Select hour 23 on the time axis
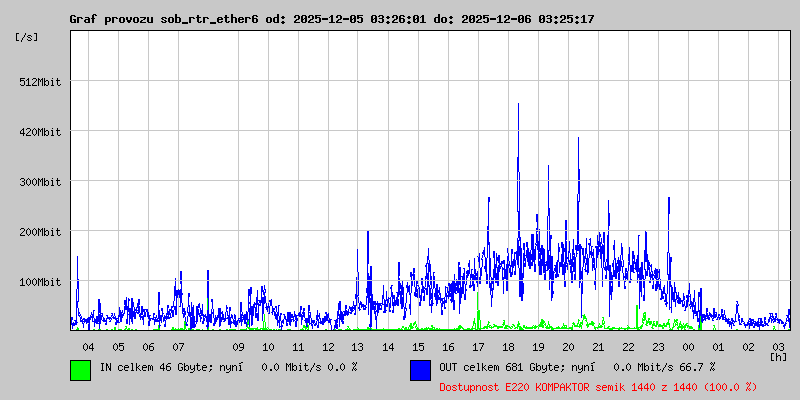Screen dimensions: 800x400 (x=658, y=346)
